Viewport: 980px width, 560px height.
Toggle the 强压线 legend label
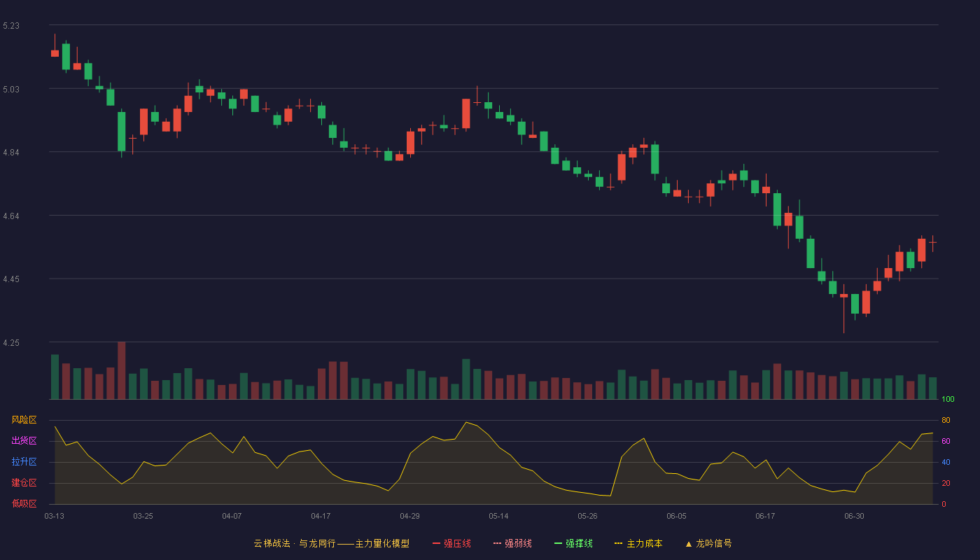pos(457,543)
